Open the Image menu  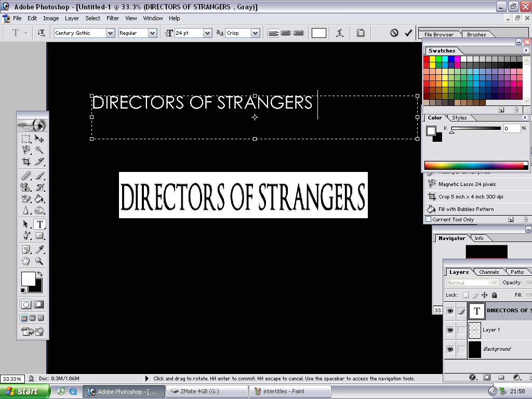click(51, 18)
